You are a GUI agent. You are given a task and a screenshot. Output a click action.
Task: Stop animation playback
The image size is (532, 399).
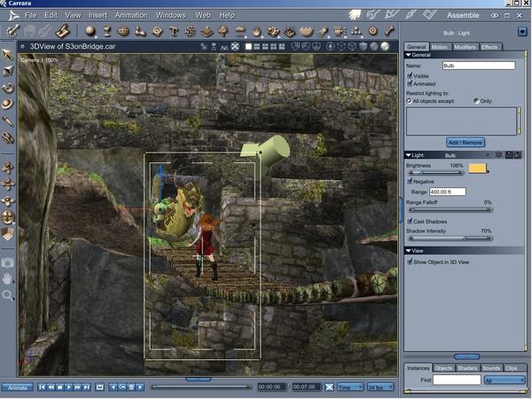click(x=59, y=387)
